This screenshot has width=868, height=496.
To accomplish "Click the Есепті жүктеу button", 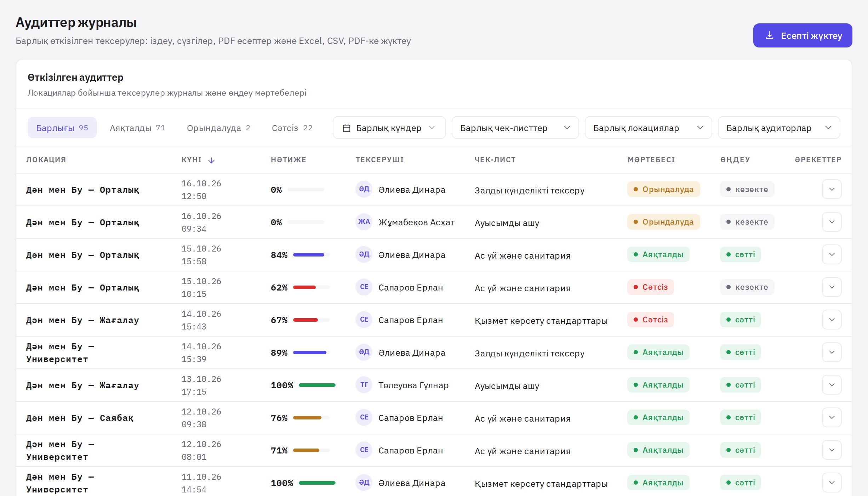I will click(x=803, y=35).
